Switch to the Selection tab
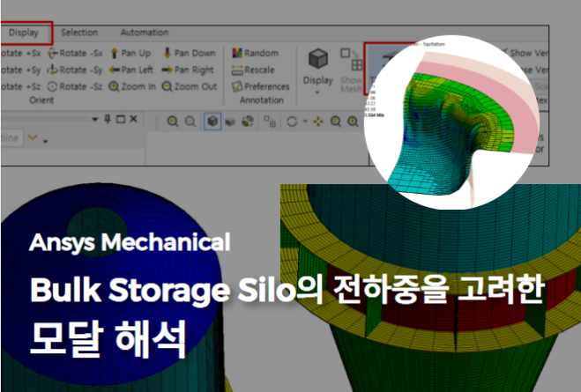The image size is (581, 392). [79, 33]
